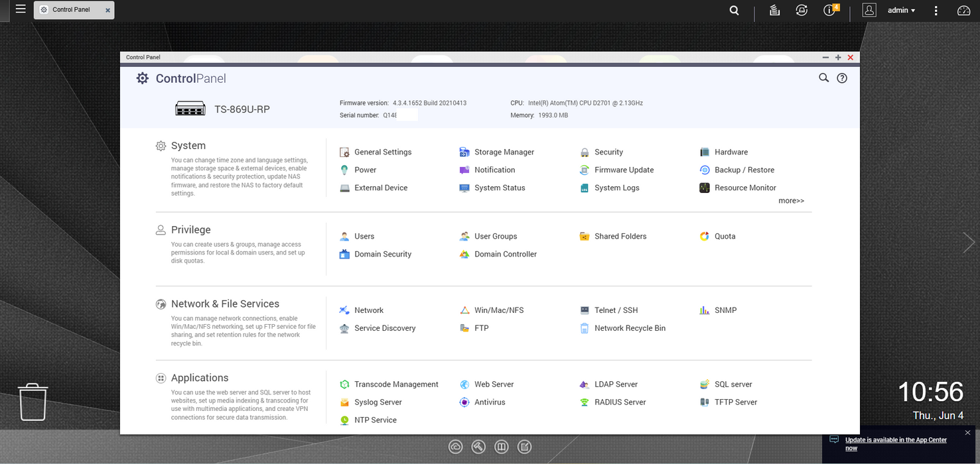Viewport: 980px width, 464px height.
Task: Open System Logs
Action: (609, 188)
